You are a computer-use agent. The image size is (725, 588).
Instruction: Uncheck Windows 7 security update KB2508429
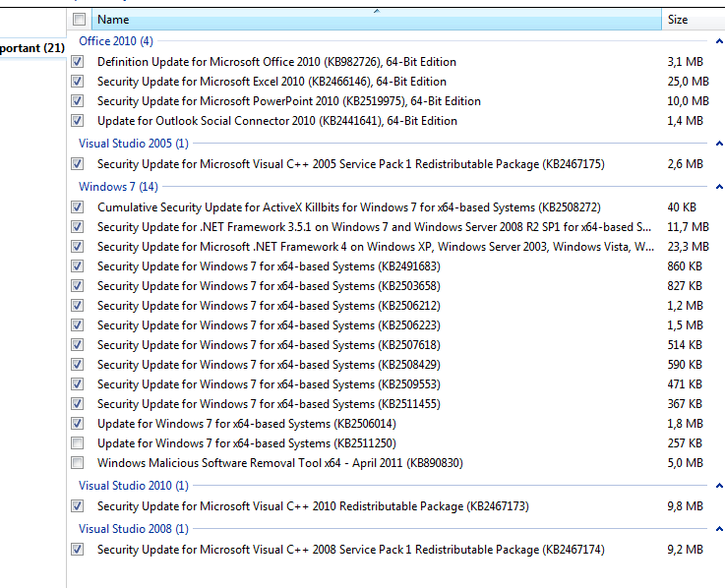[77, 364]
